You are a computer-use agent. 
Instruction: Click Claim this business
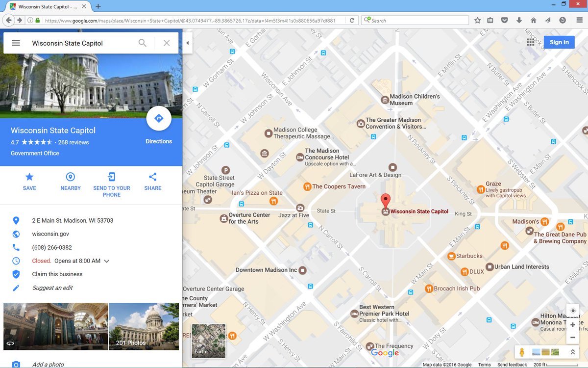pos(57,274)
